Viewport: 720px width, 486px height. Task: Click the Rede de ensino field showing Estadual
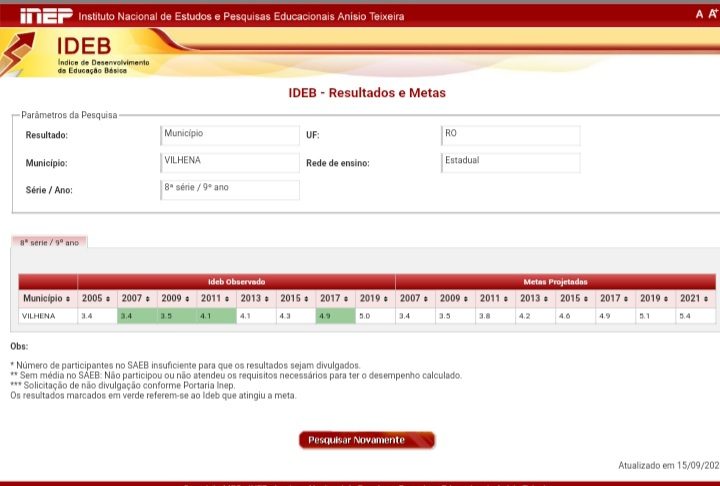coord(510,162)
